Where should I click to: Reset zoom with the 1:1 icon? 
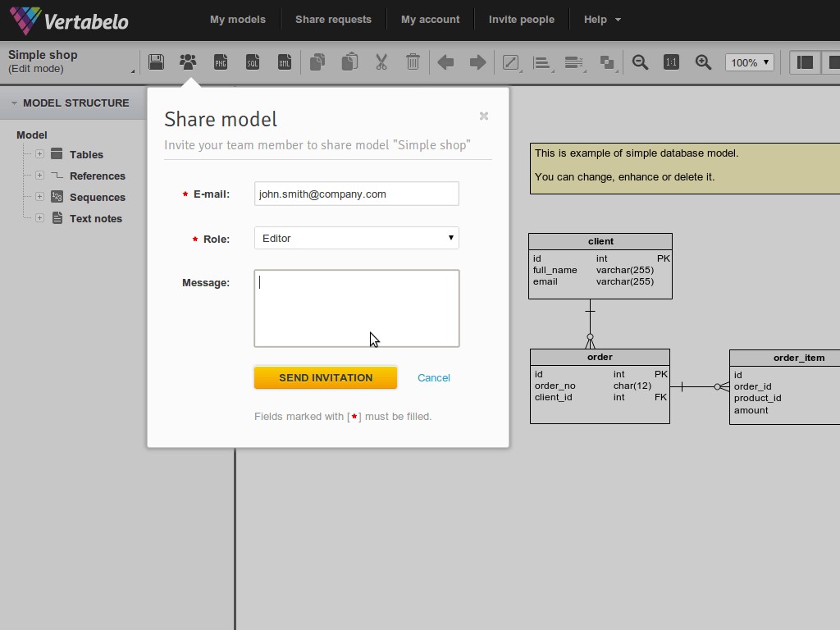[x=671, y=62]
